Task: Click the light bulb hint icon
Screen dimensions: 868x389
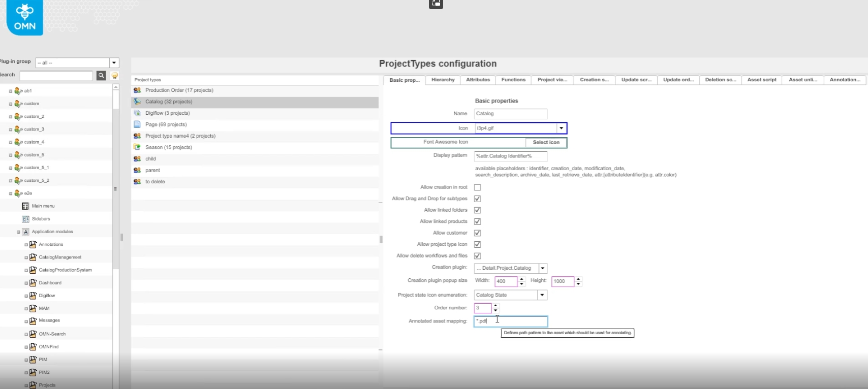Action: (115, 76)
